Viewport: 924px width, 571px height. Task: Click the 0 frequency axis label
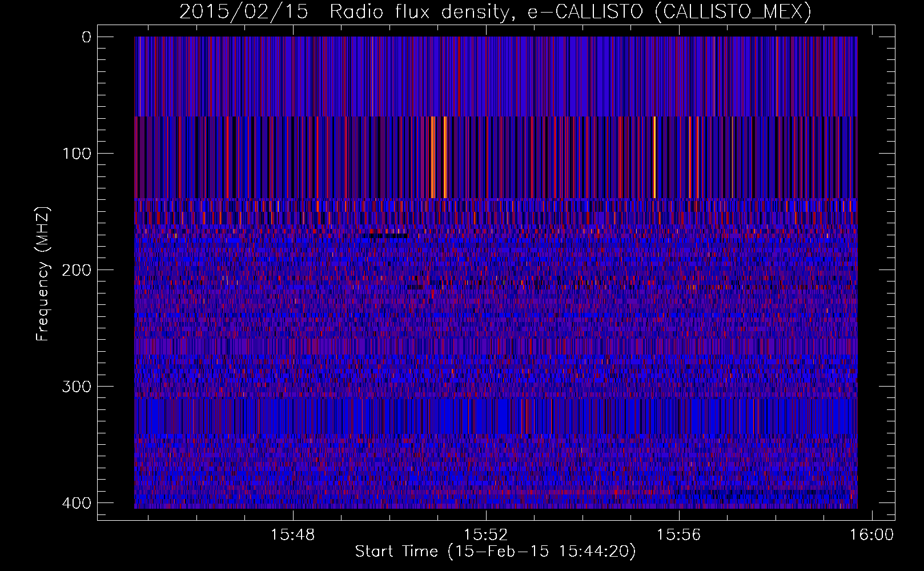(x=86, y=37)
